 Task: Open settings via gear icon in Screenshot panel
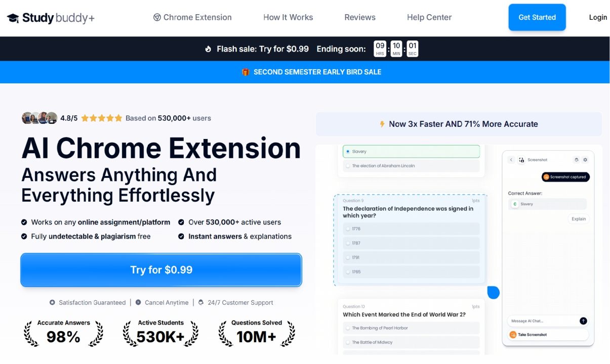[x=586, y=160]
